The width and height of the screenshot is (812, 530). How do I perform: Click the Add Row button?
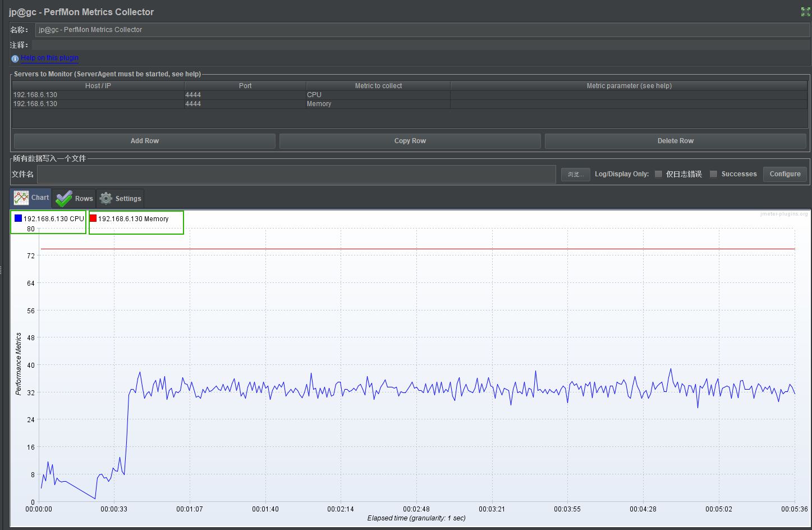coord(145,141)
